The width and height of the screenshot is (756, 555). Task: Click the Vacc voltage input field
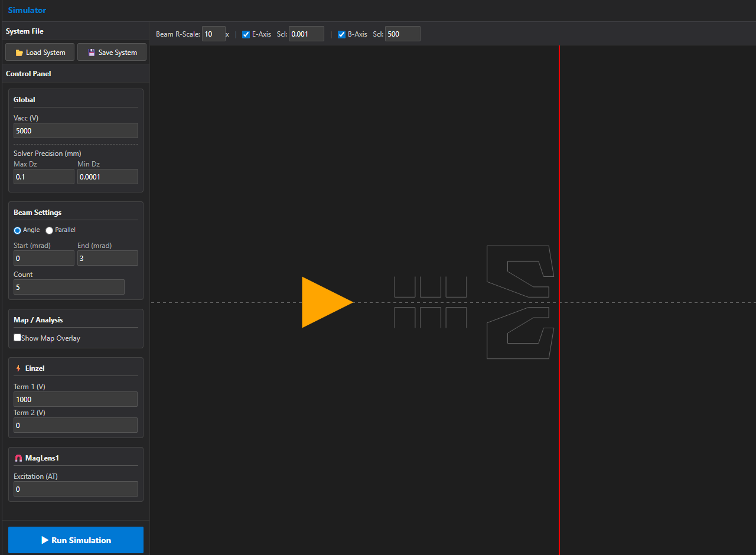76,130
